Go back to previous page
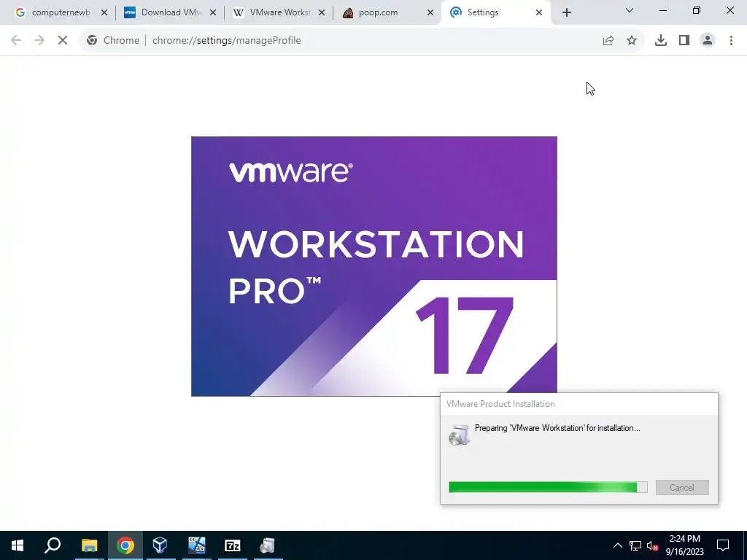Image resolution: width=747 pixels, height=560 pixels. point(16,41)
